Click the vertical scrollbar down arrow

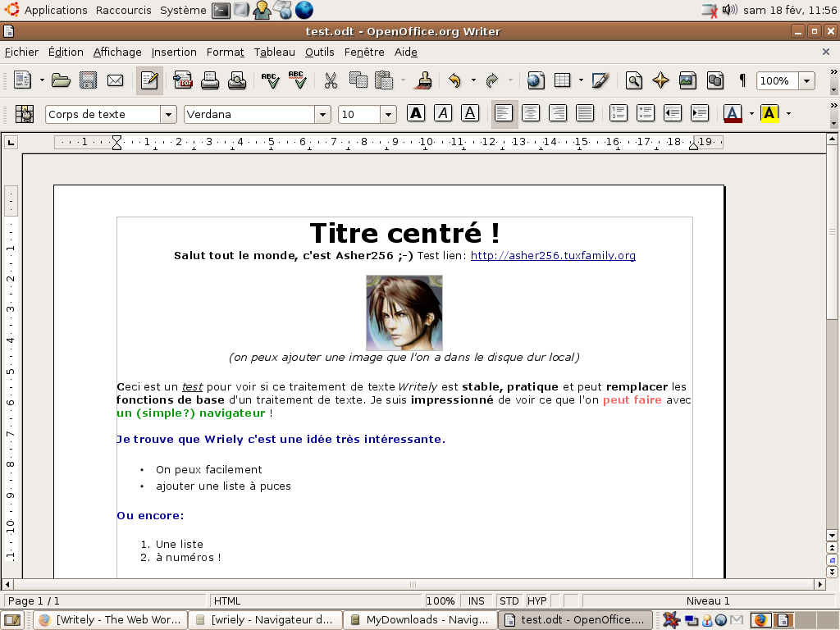832,535
